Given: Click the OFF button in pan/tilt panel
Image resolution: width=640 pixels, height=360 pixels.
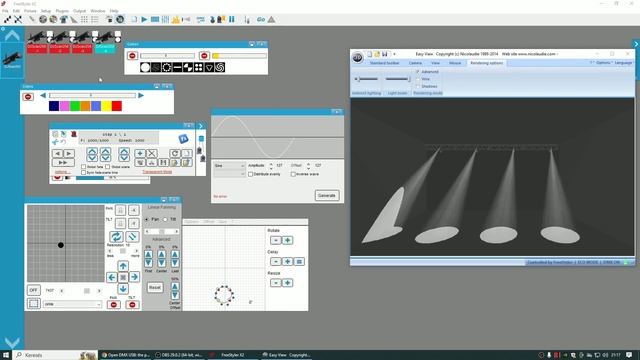Looking at the screenshot, I should tap(33, 290).
